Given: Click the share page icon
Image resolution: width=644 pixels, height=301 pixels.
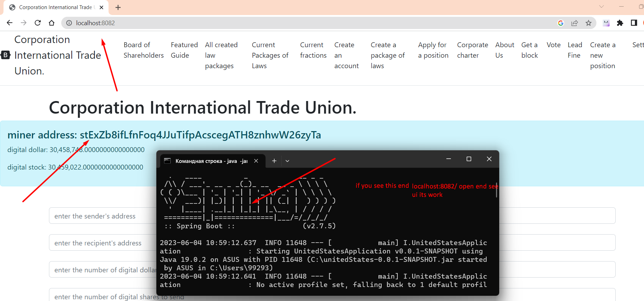Looking at the screenshot, I should point(574,23).
